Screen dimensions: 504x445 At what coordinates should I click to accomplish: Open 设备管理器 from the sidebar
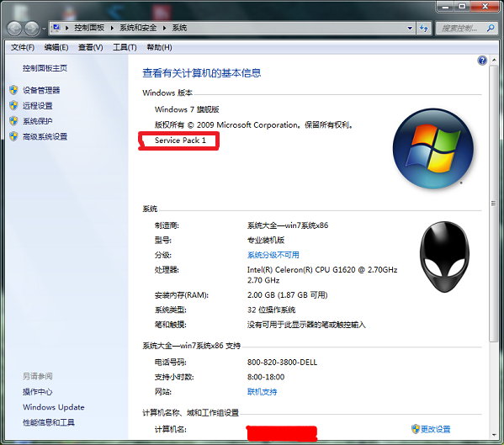[41, 90]
